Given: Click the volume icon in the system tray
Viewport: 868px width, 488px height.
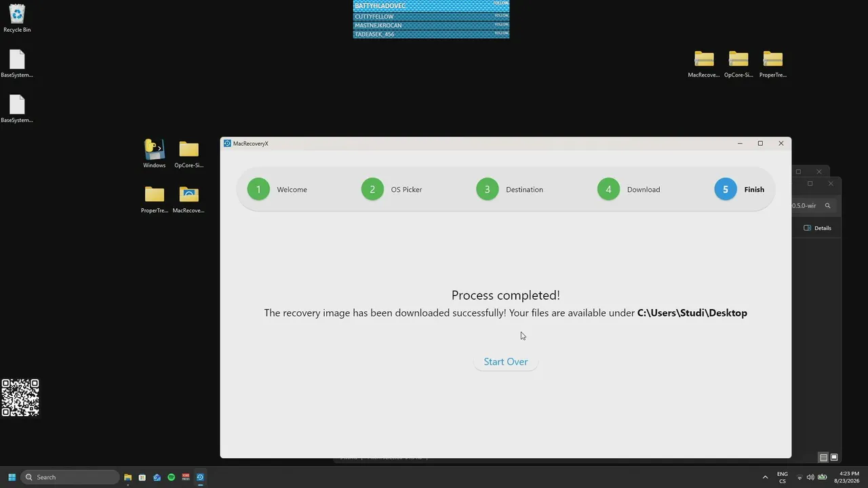Looking at the screenshot, I should pyautogui.click(x=810, y=477).
